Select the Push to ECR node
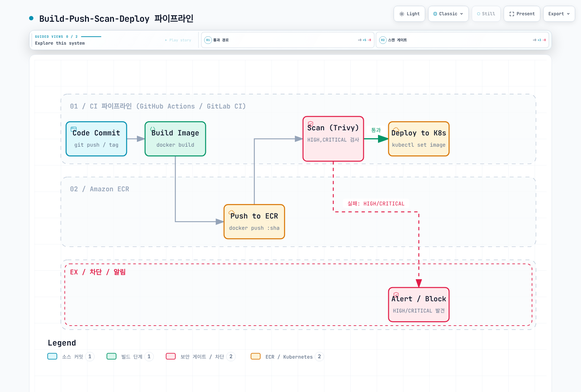581x392 pixels. click(x=254, y=222)
